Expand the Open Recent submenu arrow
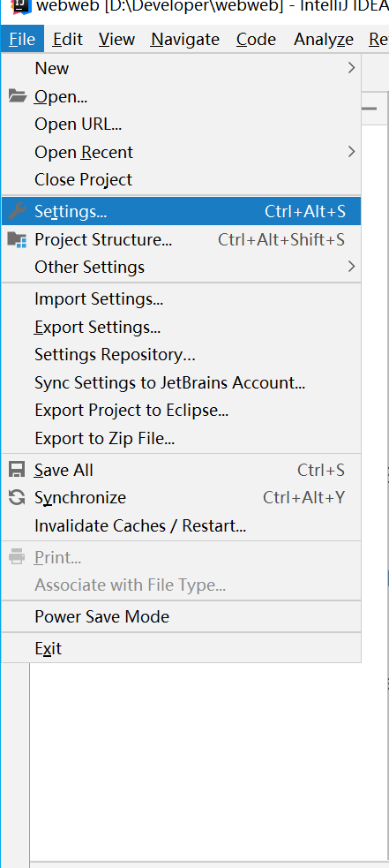This screenshot has width=389, height=868. [351, 152]
